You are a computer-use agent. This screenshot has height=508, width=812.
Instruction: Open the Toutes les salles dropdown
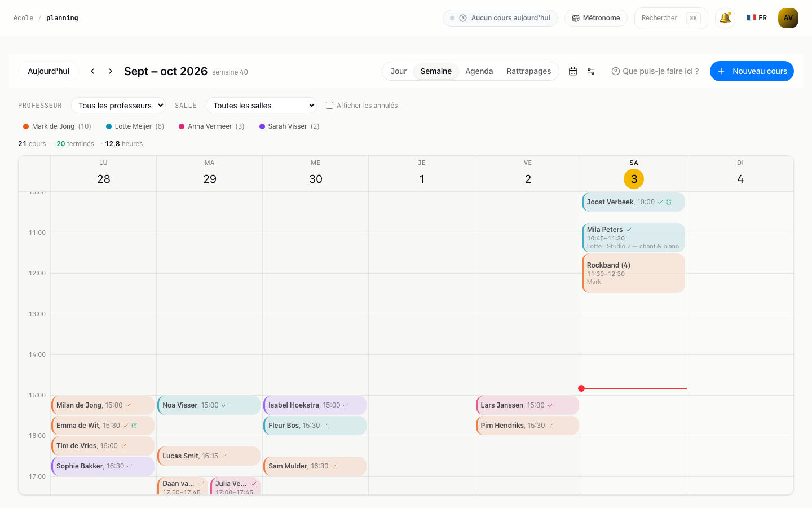click(261, 106)
